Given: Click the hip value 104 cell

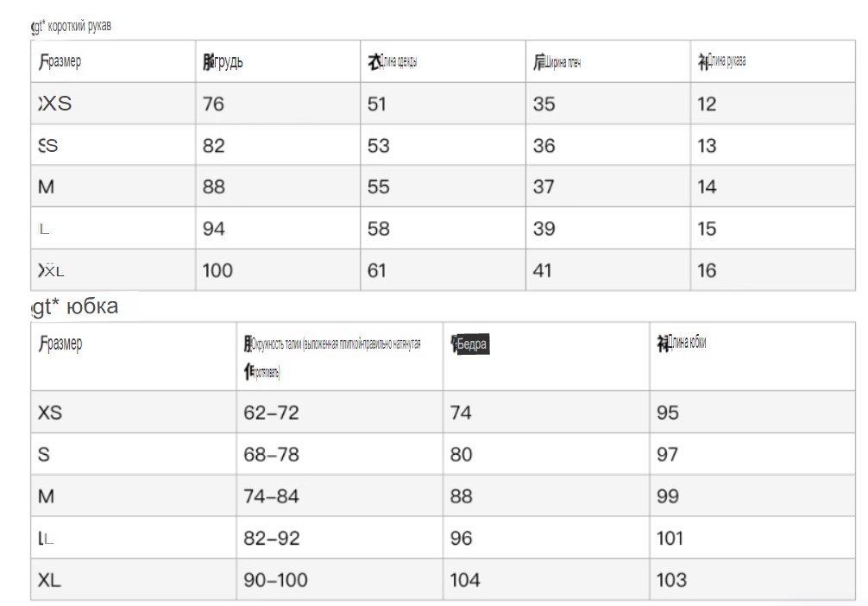Looking at the screenshot, I should click(546, 579).
